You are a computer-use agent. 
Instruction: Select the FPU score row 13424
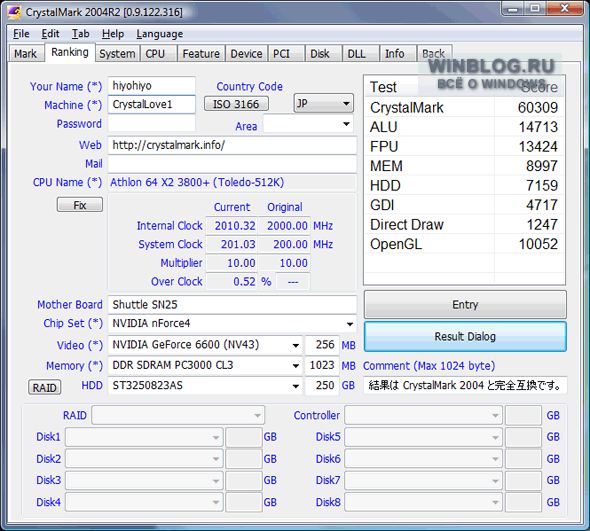click(464, 147)
